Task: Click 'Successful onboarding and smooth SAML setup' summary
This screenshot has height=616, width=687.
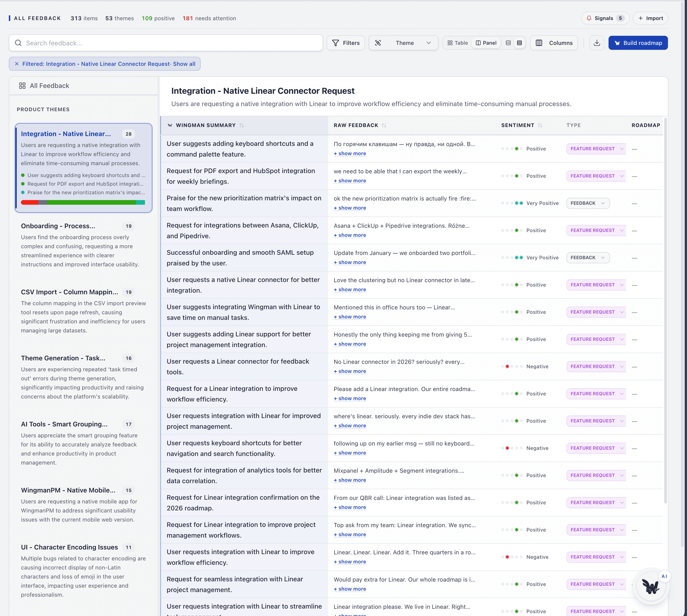Action: point(240,258)
